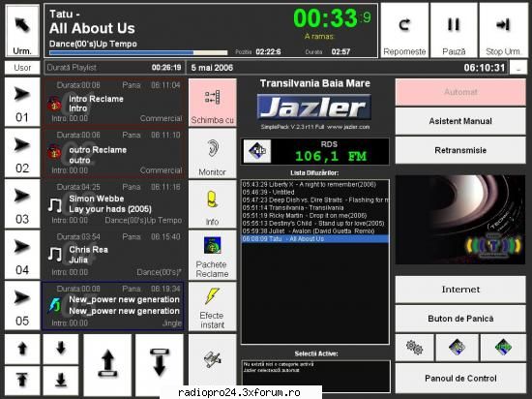Click Schimba cu swap button
The image size is (532, 399).
[213, 104]
